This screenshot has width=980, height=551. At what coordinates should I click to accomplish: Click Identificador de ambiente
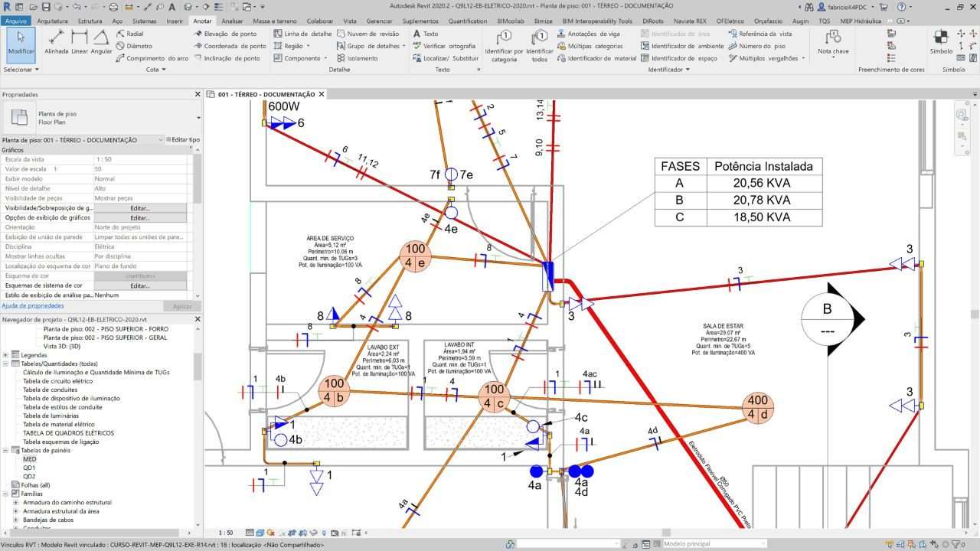click(682, 46)
